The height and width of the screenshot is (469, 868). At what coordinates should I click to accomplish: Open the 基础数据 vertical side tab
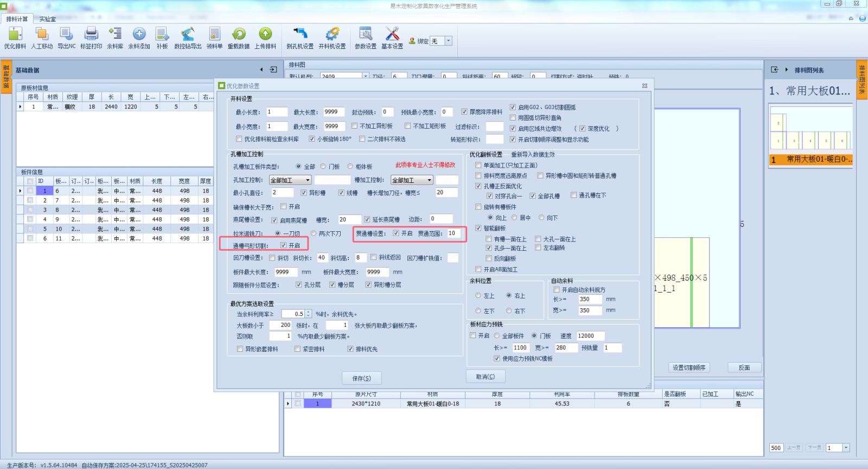point(6,77)
